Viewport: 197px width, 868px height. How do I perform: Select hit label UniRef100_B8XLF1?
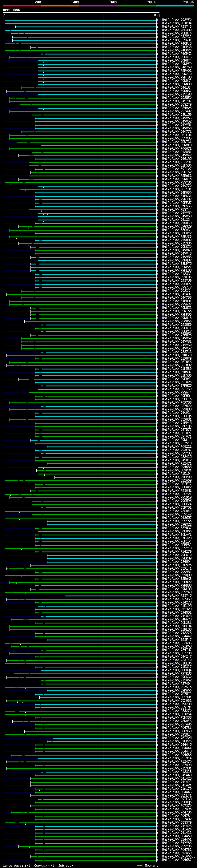[x=177, y=795]
